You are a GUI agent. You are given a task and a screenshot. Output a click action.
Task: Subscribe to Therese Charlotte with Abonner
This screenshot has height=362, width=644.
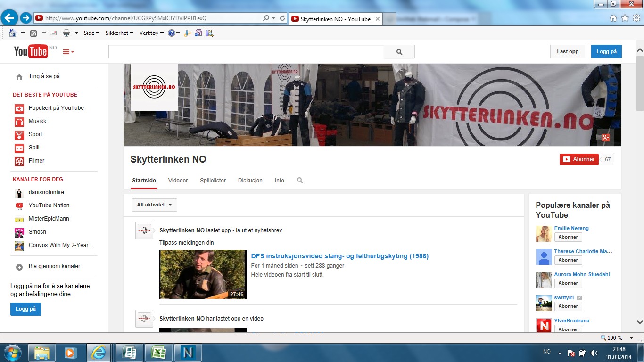(x=568, y=260)
